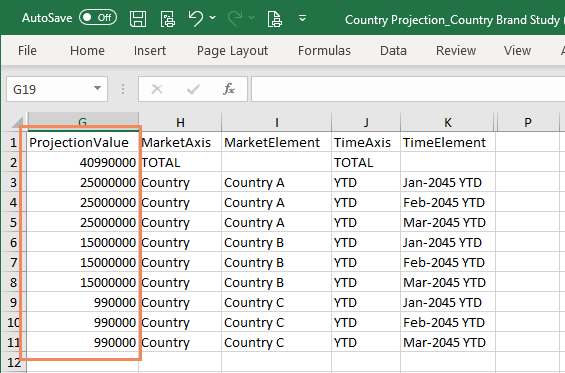
Task: Select row 6 header
Action: point(14,243)
